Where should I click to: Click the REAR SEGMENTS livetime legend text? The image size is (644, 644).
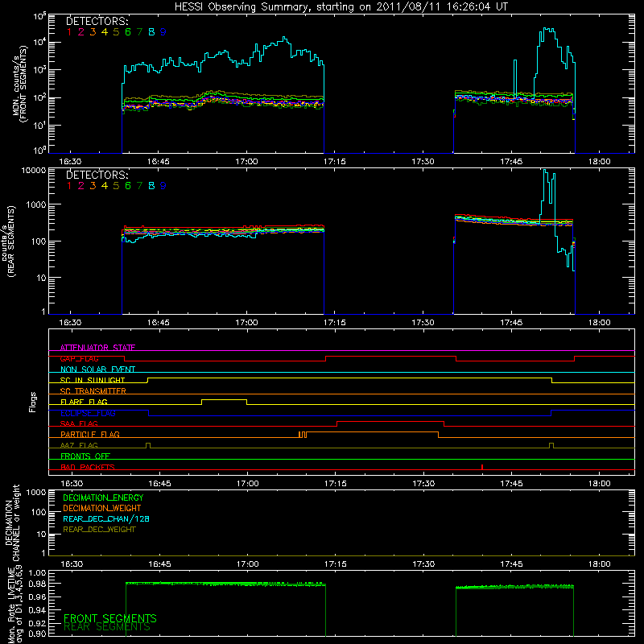[x=107, y=627]
